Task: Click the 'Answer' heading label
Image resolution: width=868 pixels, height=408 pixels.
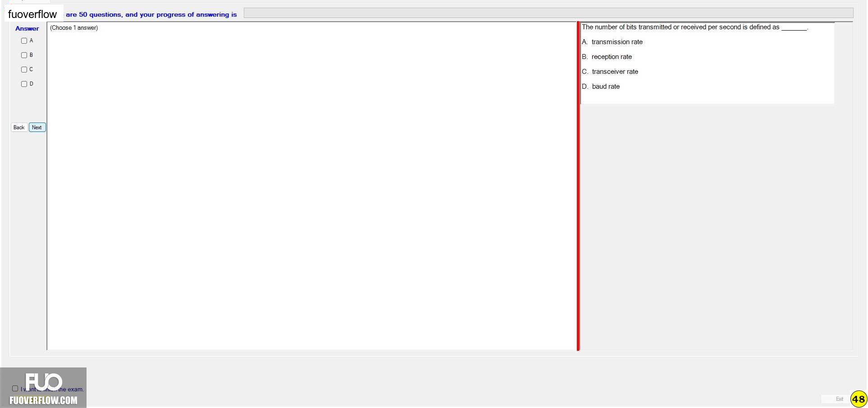Action: pos(27,28)
